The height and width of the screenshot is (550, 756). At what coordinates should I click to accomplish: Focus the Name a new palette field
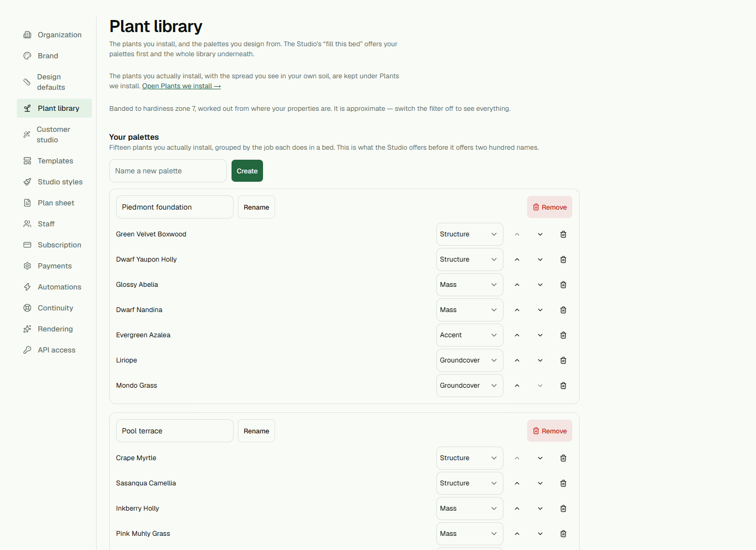click(x=168, y=171)
